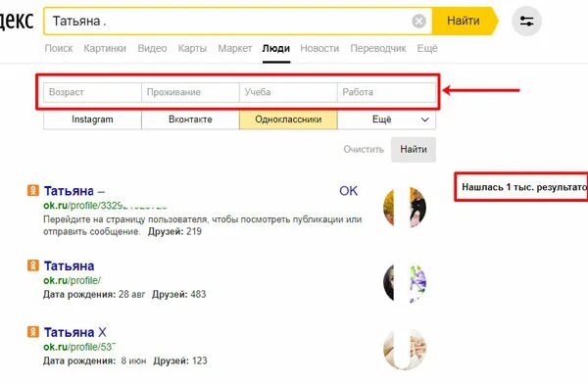The width and height of the screenshot is (588, 385).
Task: Click the profile photo of 28 авг result
Action: [x=405, y=283]
